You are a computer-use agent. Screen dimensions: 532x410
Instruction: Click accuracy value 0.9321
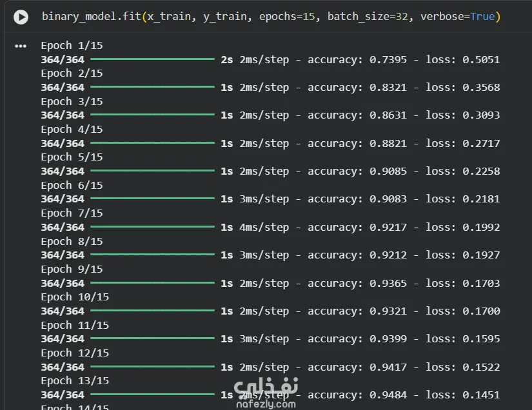(388, 311)
